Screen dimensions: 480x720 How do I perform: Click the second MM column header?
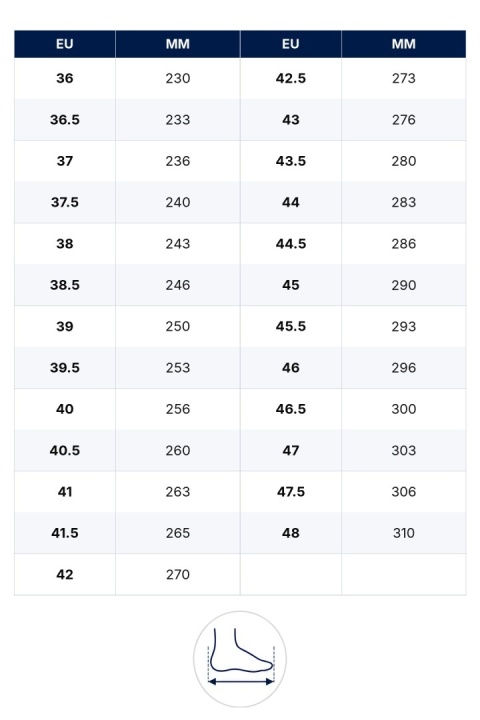point(404,44)
